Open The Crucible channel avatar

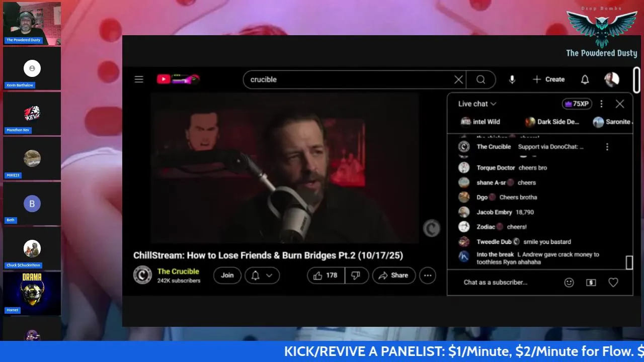coord(142,275)
